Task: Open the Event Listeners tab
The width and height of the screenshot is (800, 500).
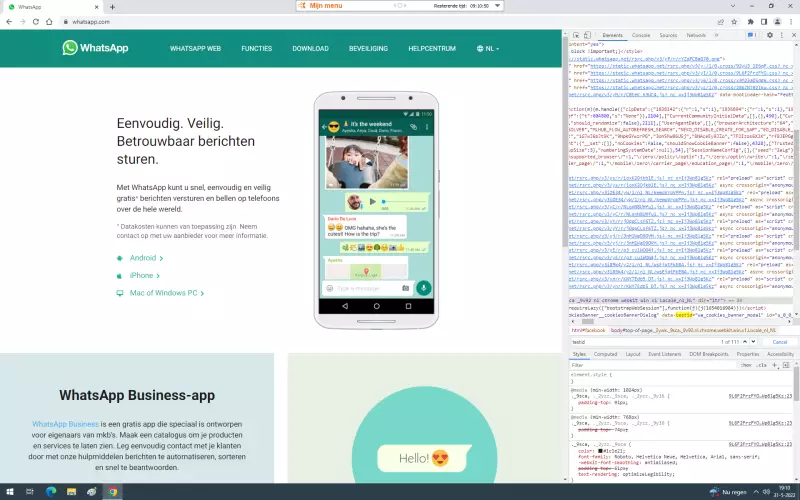Action: [664, 354]
